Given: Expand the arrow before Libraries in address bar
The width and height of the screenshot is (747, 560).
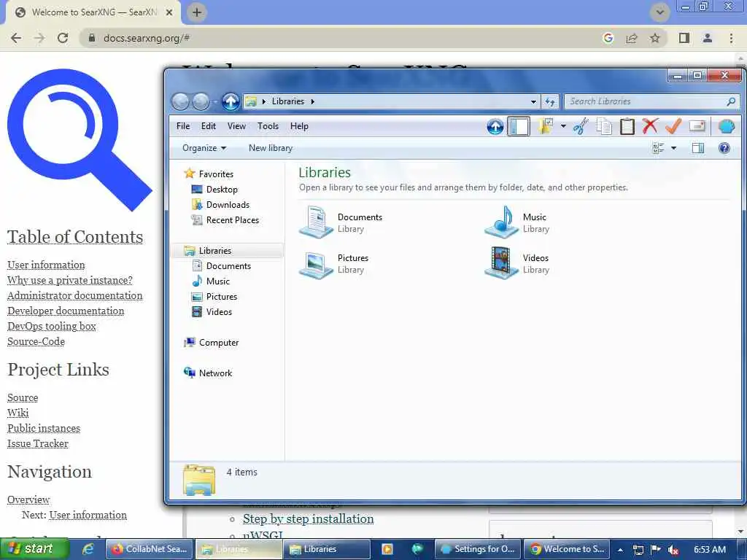Looking at the screenshot, I should tap(264, 101).
